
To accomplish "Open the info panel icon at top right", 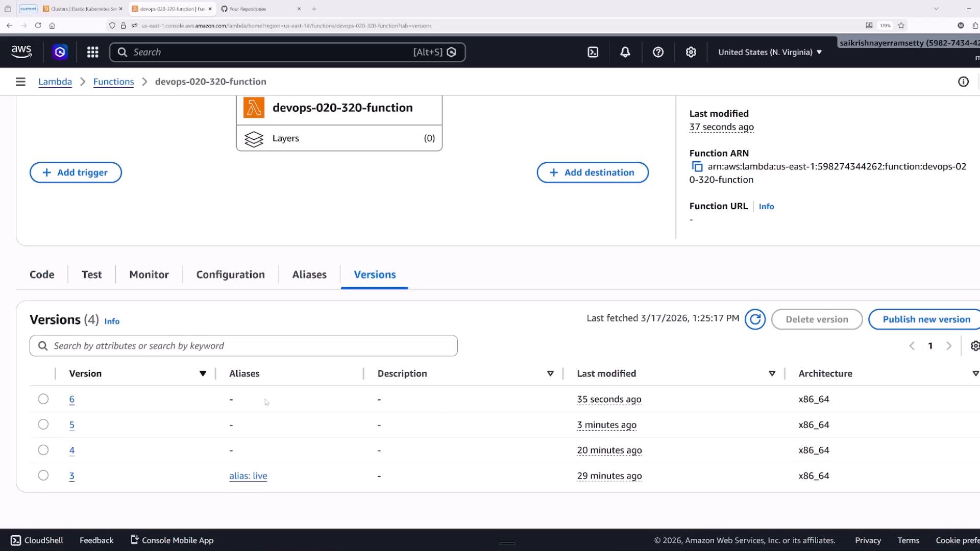I will click(x=963, y=82).
